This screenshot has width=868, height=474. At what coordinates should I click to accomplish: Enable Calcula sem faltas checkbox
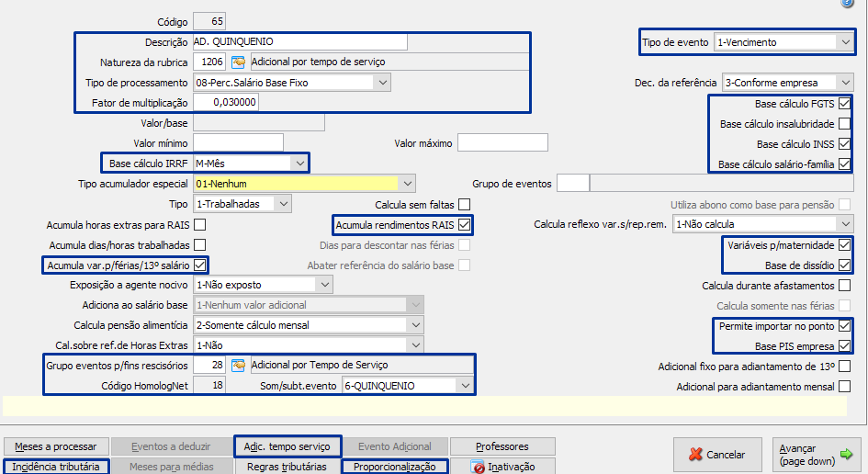[465, 204]
